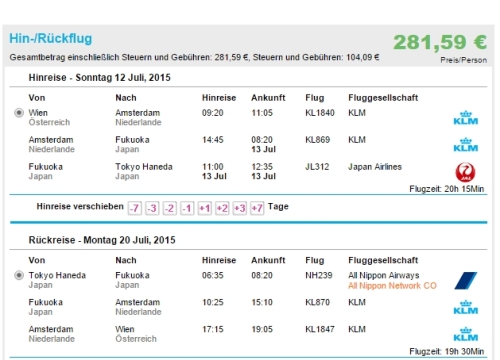Shift outbound date by -7 days
Image resolution: width=500 pixels, height=360 pixels.
pyautogui.click(x=135, y=208)
